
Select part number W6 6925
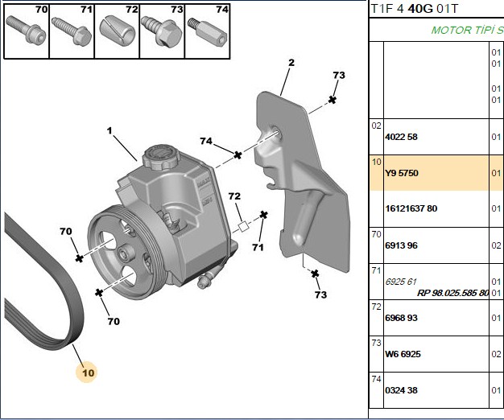pyautogui.click(x=403, y=354)
